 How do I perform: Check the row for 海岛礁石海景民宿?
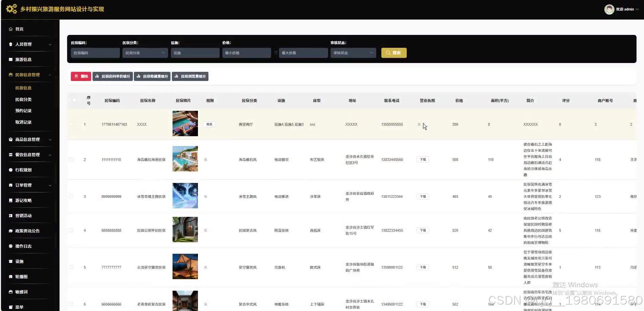click(72, 159)
